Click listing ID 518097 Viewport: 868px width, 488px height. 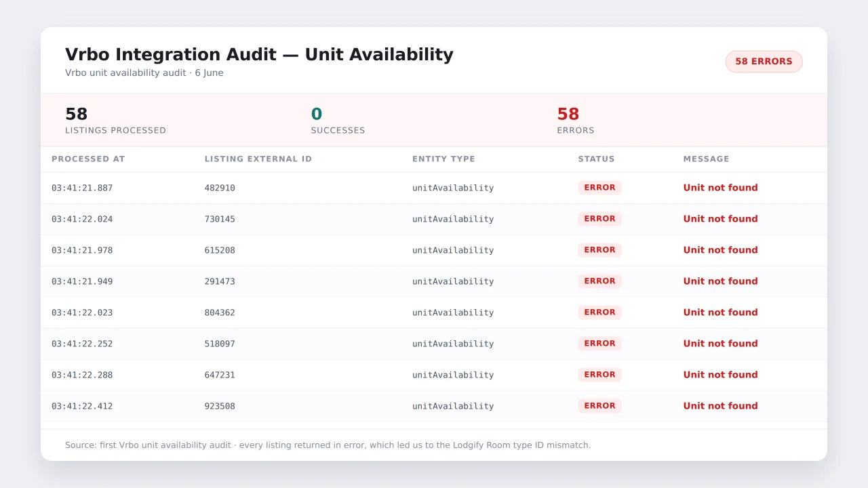tap(220, 344)
